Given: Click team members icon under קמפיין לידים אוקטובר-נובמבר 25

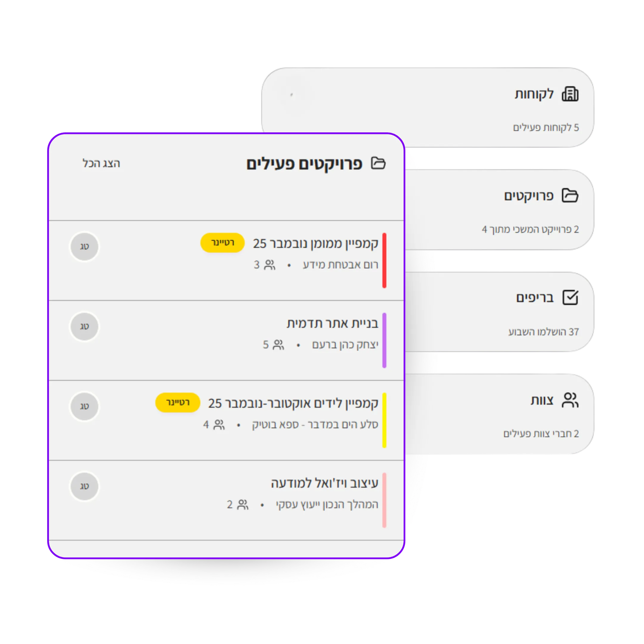Looking at the screenshot, I should [x=219, y=425].
